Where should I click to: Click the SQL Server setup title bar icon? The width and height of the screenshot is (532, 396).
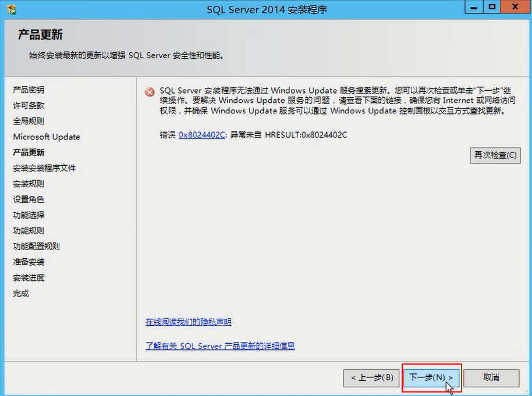11,9
